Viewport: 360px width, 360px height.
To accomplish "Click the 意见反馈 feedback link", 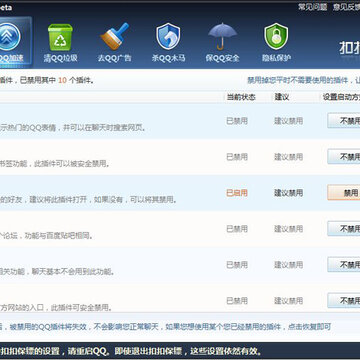I will [346, 7].
